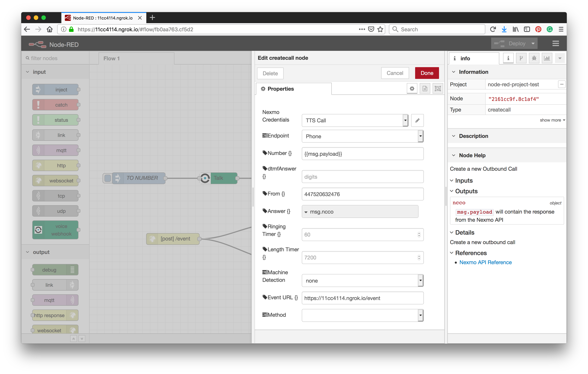Image resolution: width=588 pixels, height=374 pixels.
Task: Collapse the Node Help section
Action: (x=453, y=155)
